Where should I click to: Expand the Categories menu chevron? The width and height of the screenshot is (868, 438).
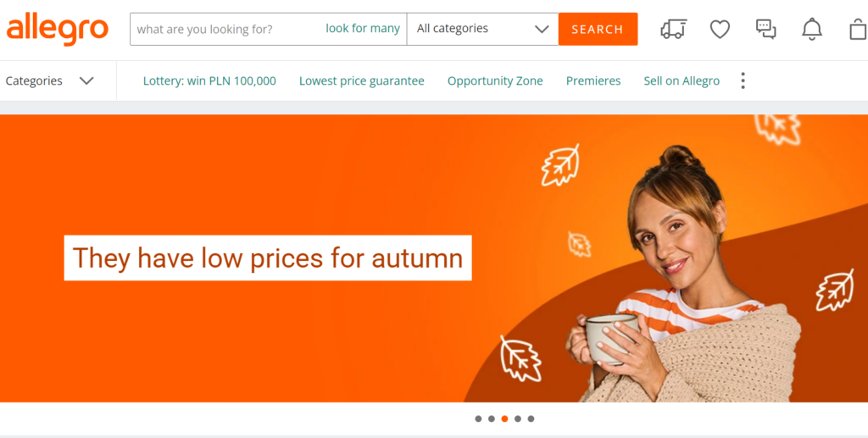click(86, 80)
